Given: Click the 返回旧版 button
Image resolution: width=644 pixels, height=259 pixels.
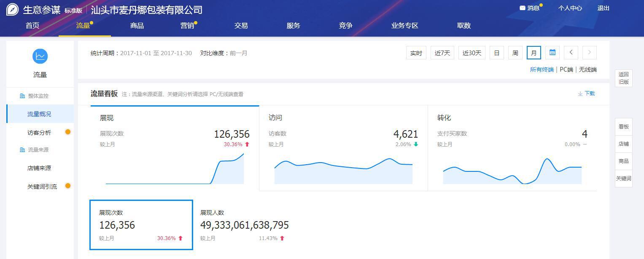Looking at the screenshot, I should point(623,78).
